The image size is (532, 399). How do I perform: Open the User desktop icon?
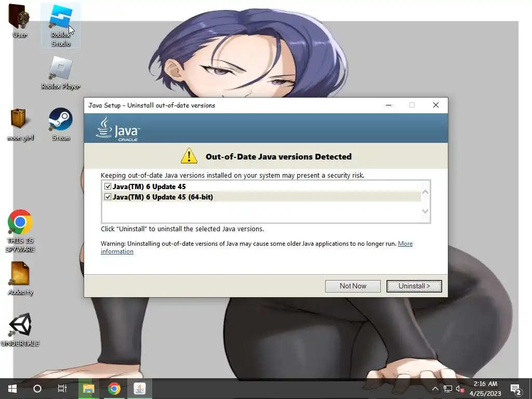19,20
